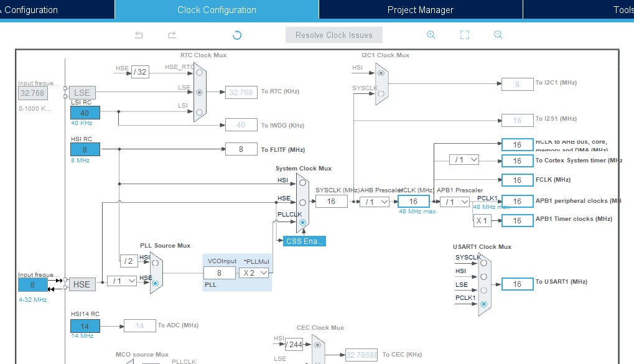Click the CSS Enable button

point(304,241)
